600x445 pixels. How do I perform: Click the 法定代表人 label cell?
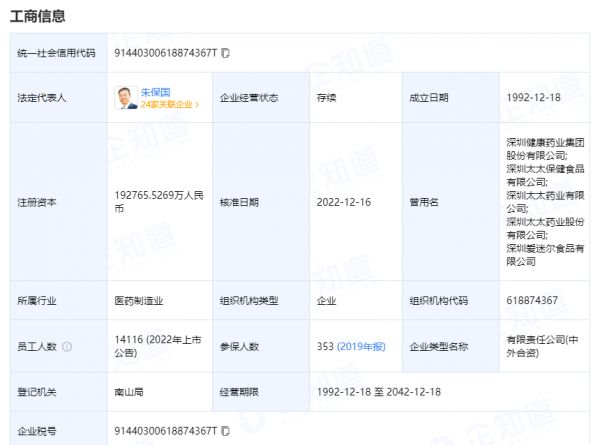(x=59, y=98)
